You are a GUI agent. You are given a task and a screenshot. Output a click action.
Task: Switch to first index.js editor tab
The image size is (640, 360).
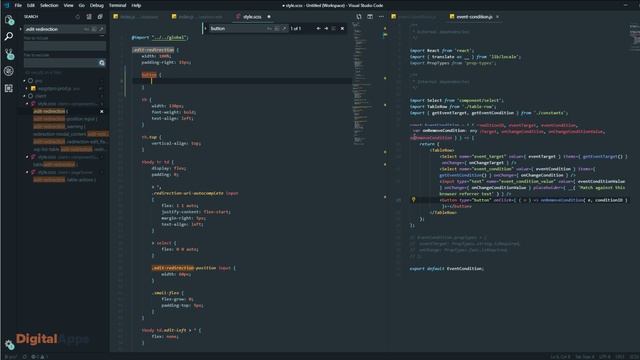(136, 17)
